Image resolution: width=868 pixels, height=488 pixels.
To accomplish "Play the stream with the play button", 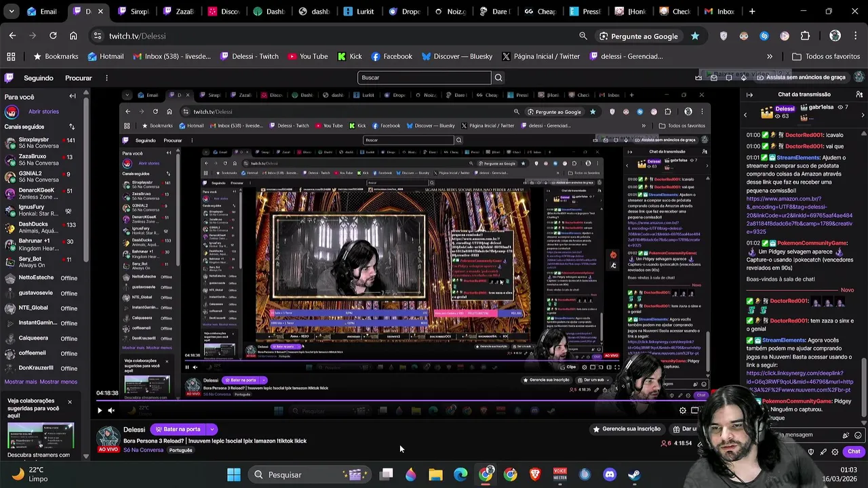I will coord(100,410).
